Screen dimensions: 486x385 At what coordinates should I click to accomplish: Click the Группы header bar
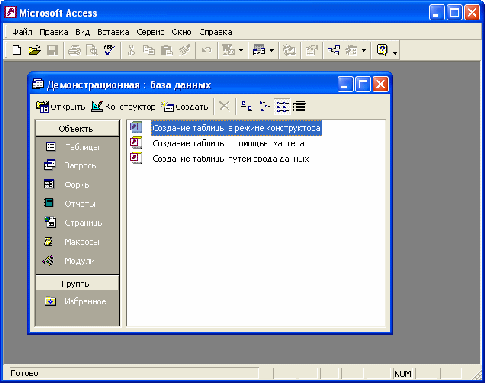point(77,283)
